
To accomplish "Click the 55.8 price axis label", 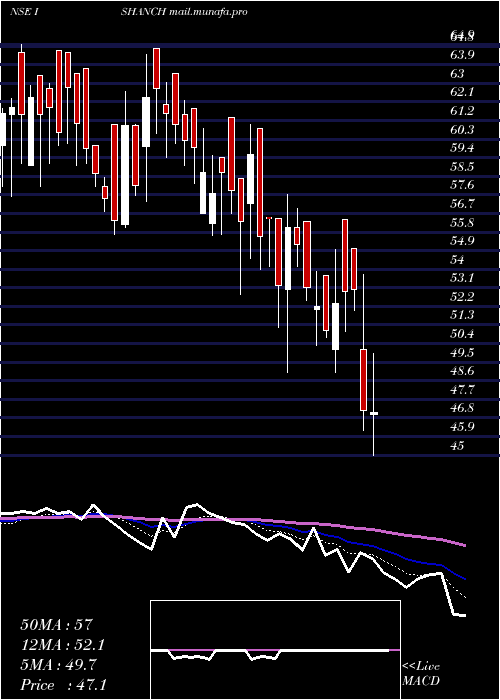I will tap(462, 223).
